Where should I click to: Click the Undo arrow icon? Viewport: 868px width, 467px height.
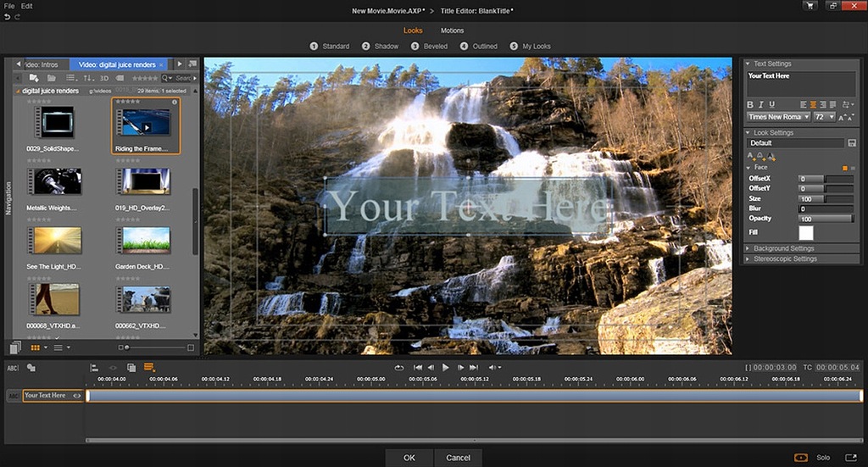[x=7, y=17]
